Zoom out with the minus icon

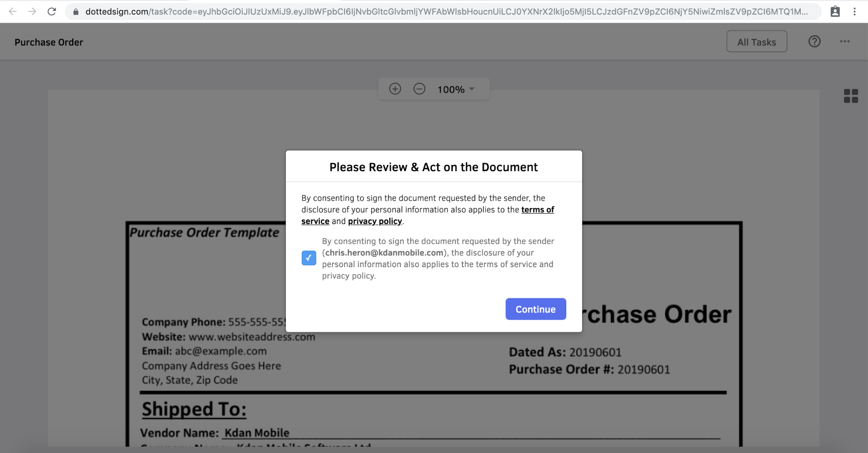[x=419, y=89]
